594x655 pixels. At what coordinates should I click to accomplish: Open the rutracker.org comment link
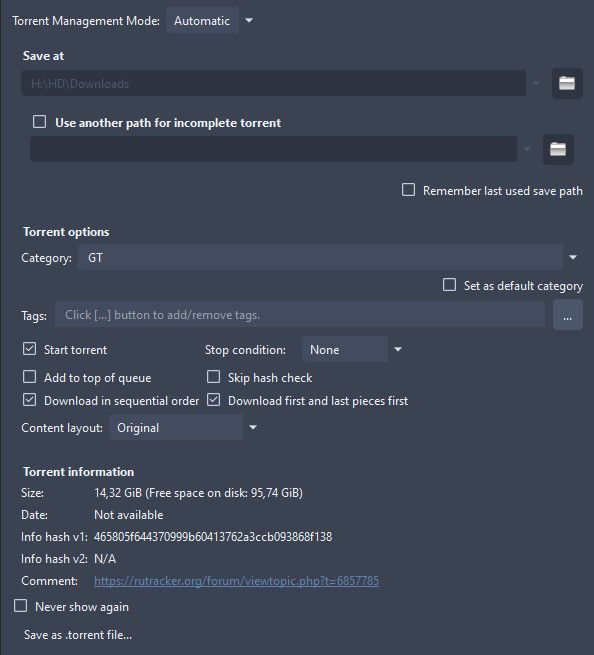[236, 581]
